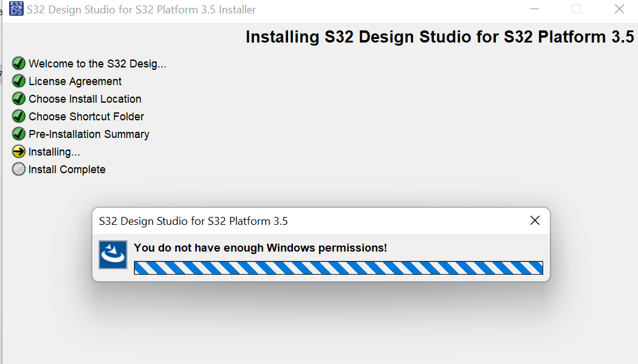Click the S32 installer icon in title bar

coord(16,9)
